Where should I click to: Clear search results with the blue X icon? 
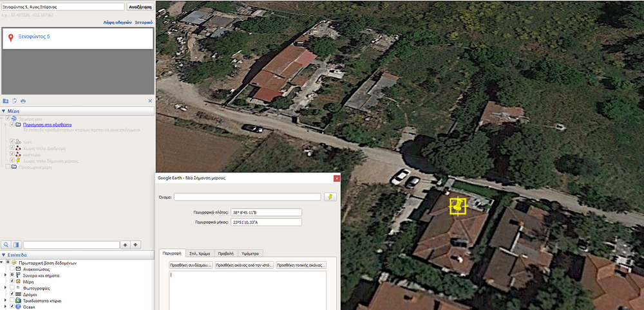[150, 101]
